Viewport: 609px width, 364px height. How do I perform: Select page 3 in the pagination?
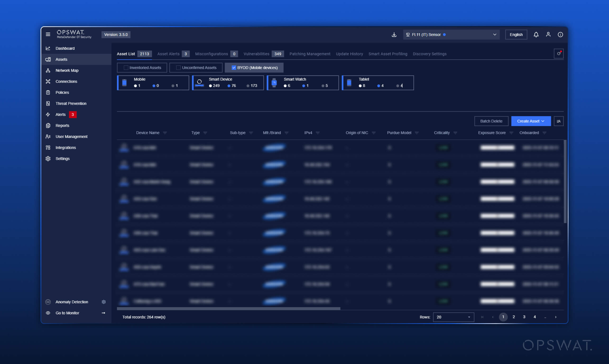pyautogui.click(x=524, y=317)
